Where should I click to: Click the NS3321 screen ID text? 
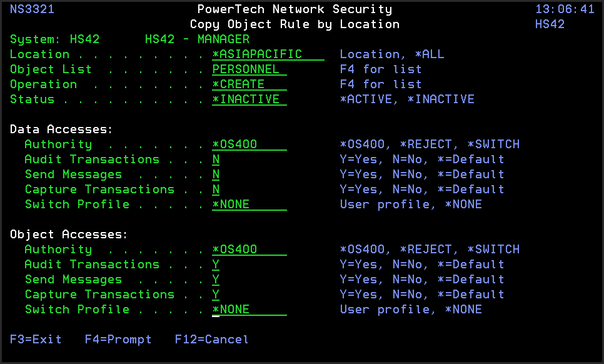coord(32,9)
